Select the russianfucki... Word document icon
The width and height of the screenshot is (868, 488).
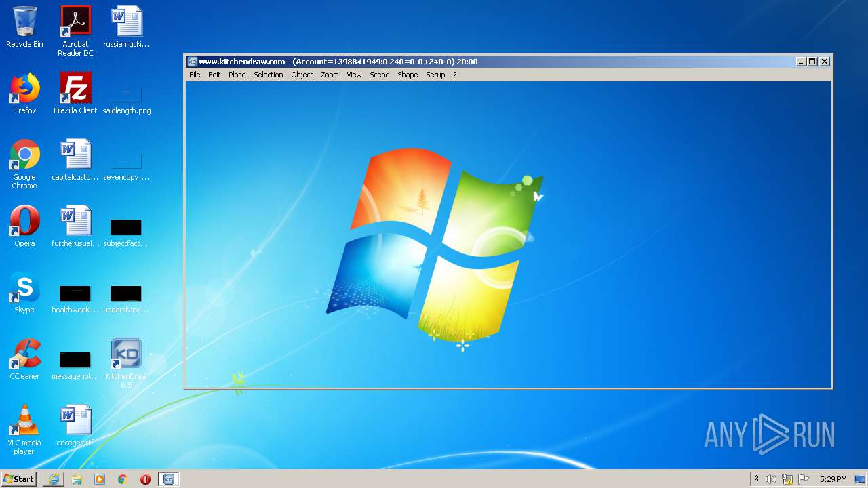(x=126, y=27)
